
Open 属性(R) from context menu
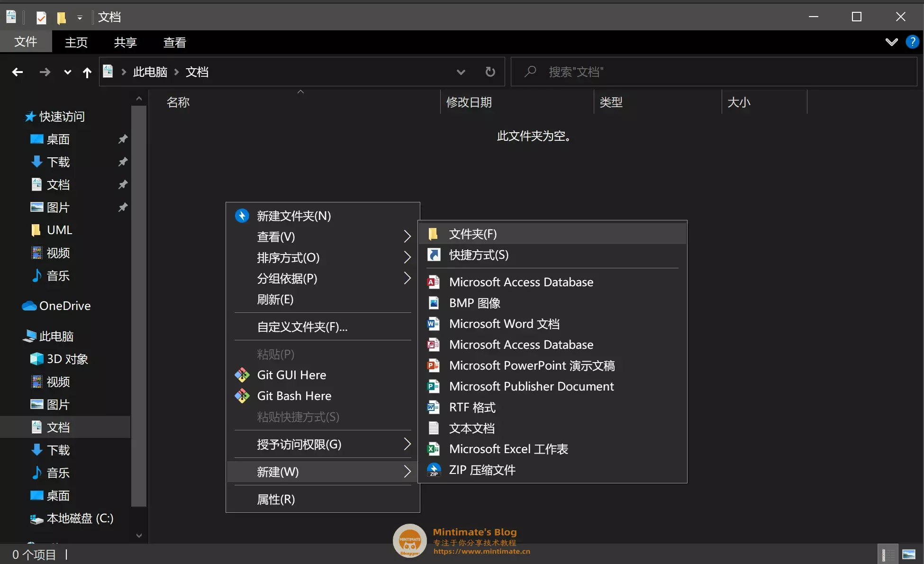[323, 500]
